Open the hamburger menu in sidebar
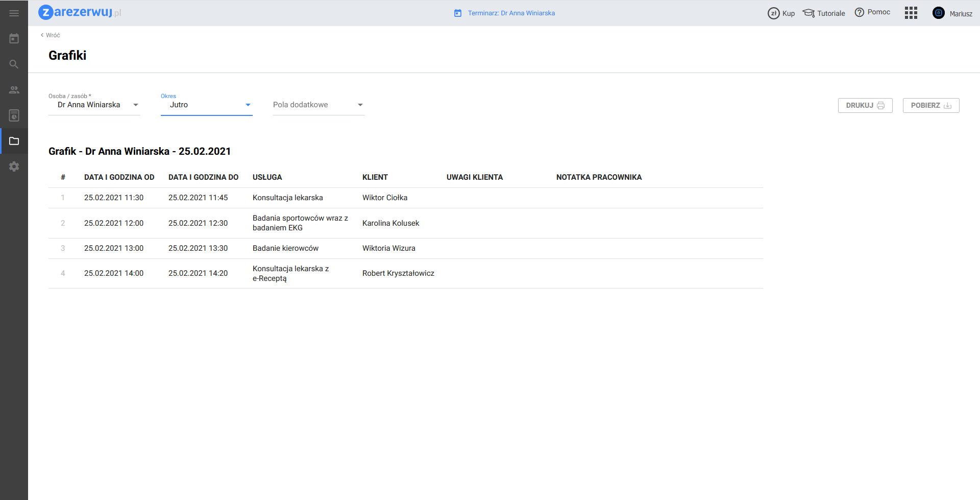 [14, 13]
